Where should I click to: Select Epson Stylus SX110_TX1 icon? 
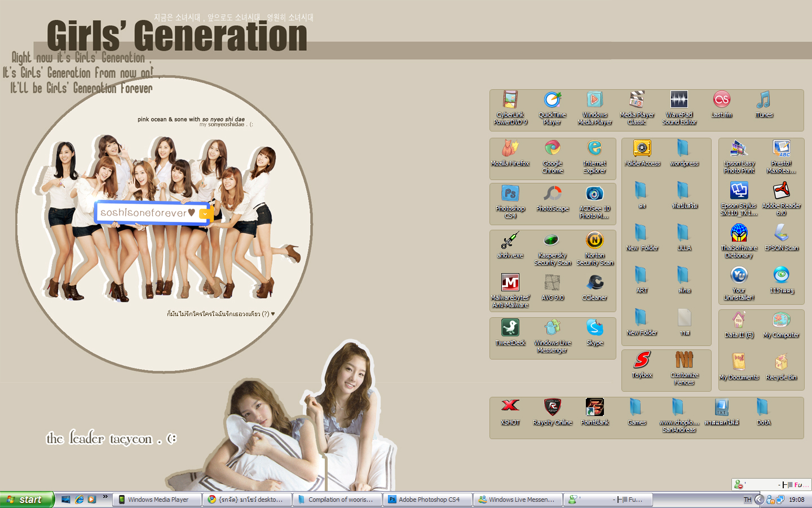pos(739,199)
